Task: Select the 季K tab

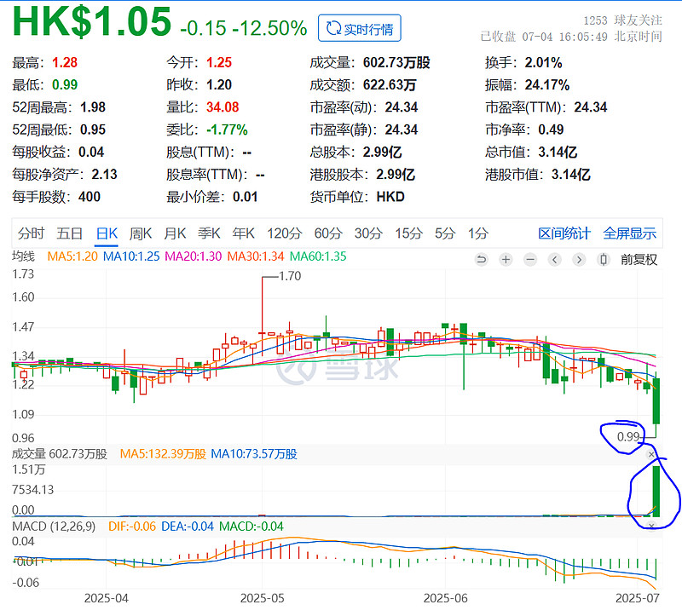Action: [x=209, y=233]
